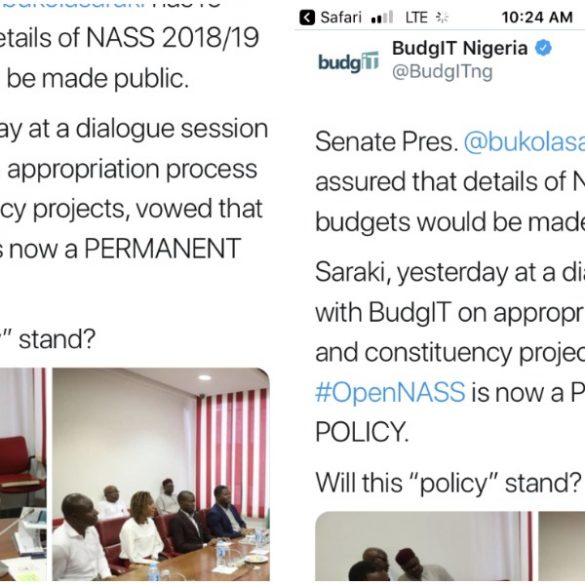Tap the loading spinner in status bar
Image resolution: width=585 pixels, height=585 pixels.
point(442,18)
